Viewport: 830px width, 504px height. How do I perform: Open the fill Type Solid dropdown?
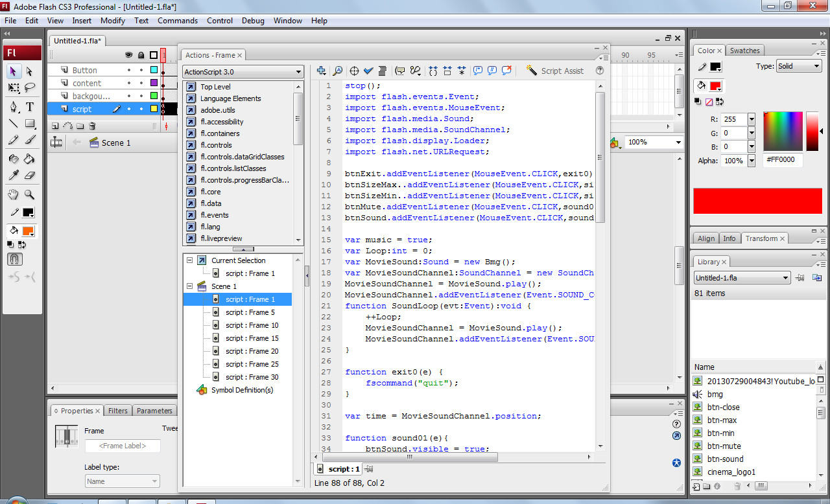[x=798, y=66]
